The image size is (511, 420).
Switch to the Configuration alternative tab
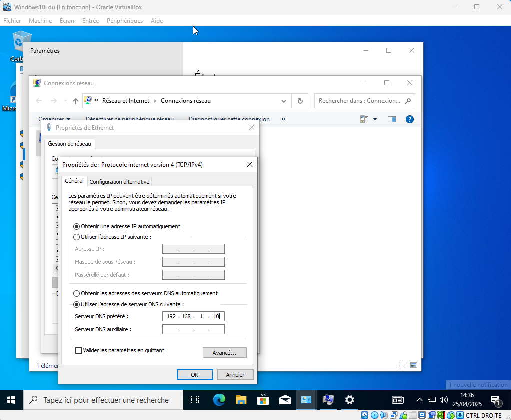[120, 182]
